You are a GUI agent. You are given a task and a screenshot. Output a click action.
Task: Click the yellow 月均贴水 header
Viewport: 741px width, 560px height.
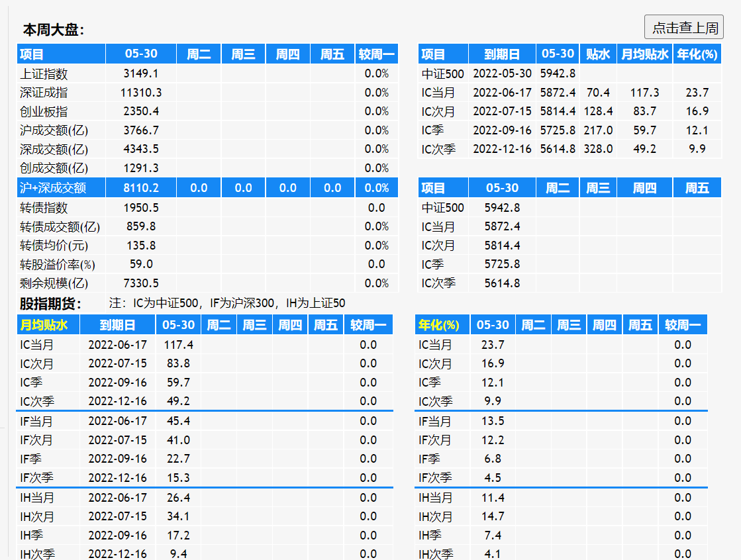coord(44,325)
